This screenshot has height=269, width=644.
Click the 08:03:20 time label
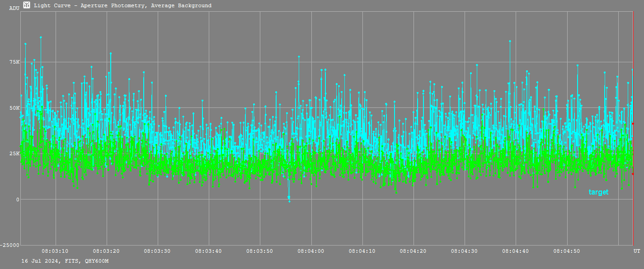[106, 250]
